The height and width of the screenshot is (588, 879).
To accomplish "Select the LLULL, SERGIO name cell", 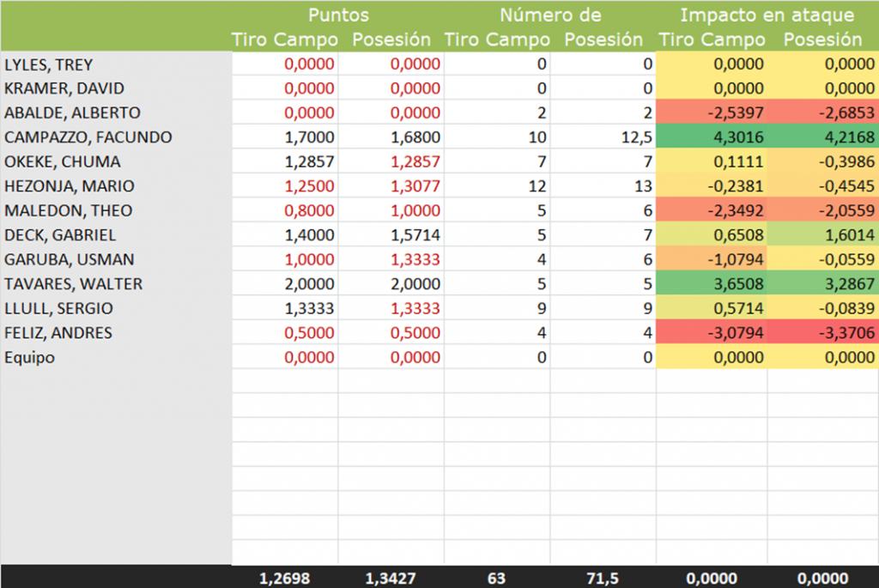I will [59, 309].
